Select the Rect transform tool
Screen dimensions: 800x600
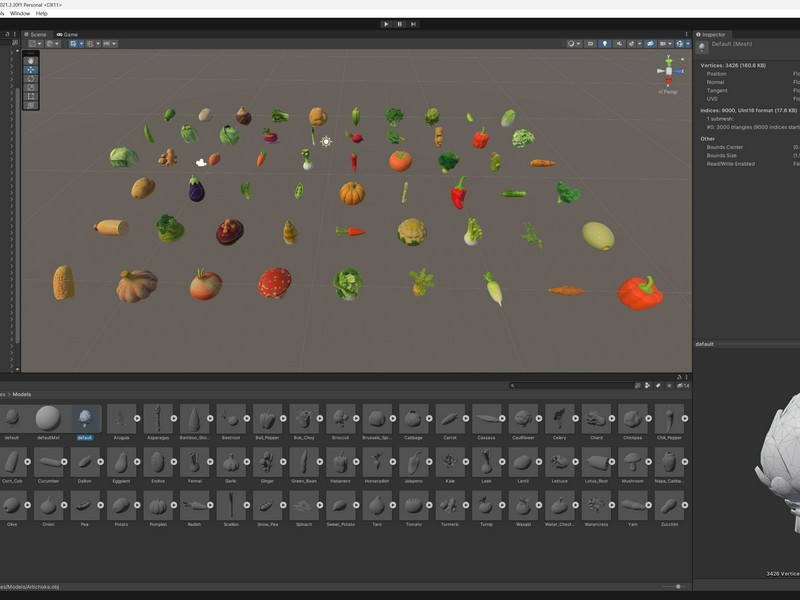click(31, 96)
